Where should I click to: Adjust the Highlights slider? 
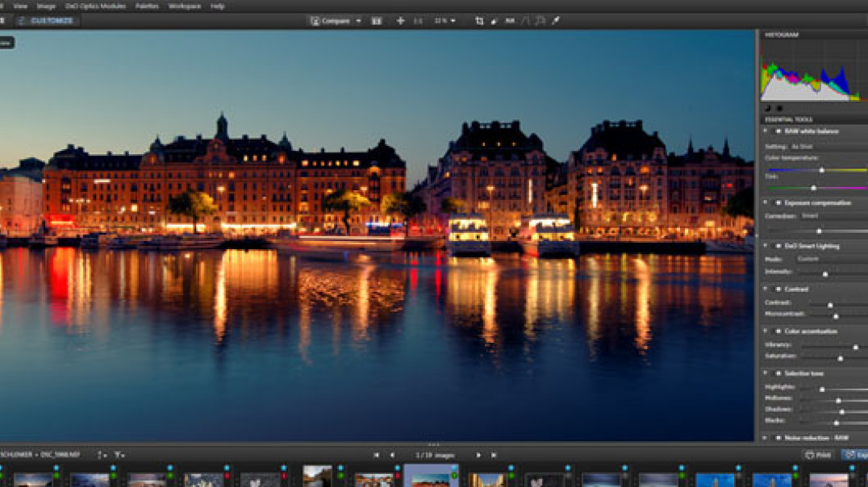[822, 389]
